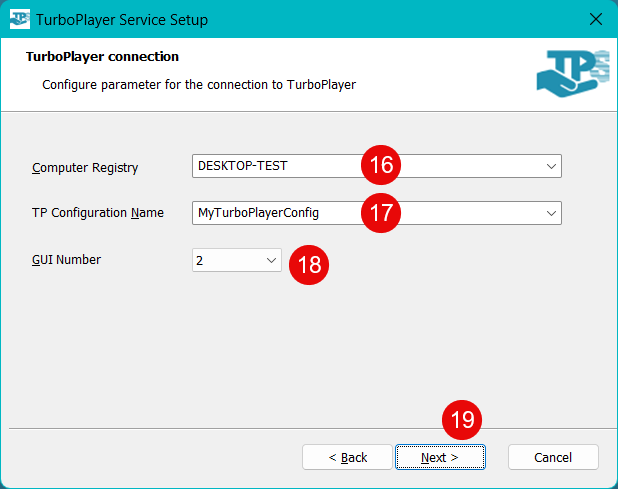Click the red marker numbered 18
Image resolution: width=618 pixels, height=489 pixels.
pos(309,264)
